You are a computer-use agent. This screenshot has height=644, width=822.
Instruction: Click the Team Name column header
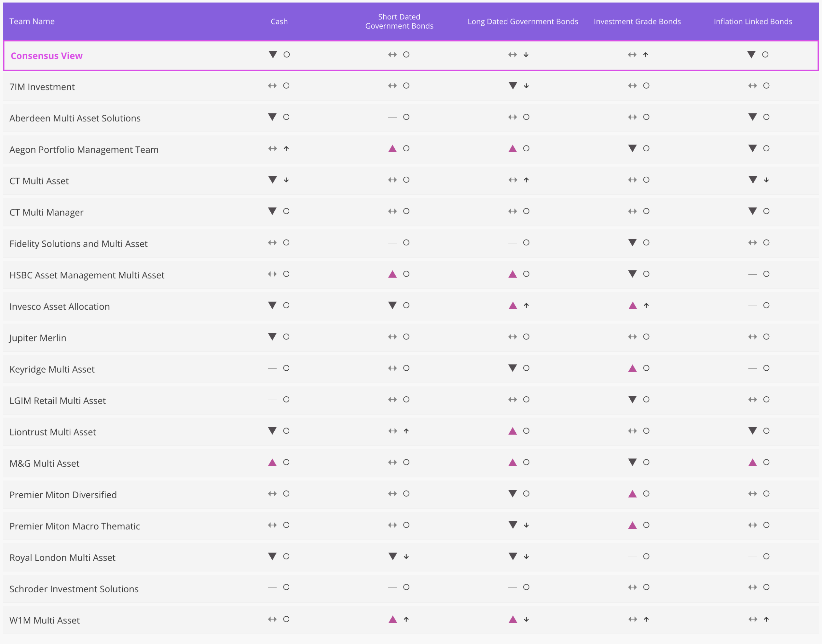(32, 22)
